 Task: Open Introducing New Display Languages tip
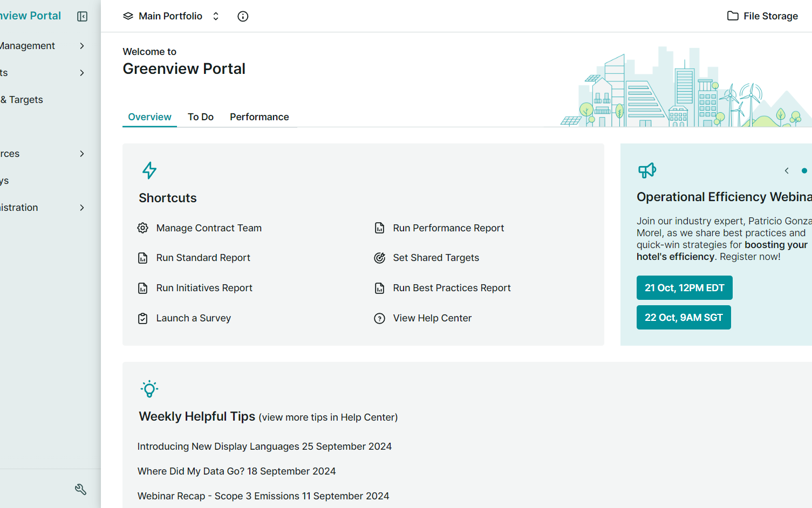264,447
